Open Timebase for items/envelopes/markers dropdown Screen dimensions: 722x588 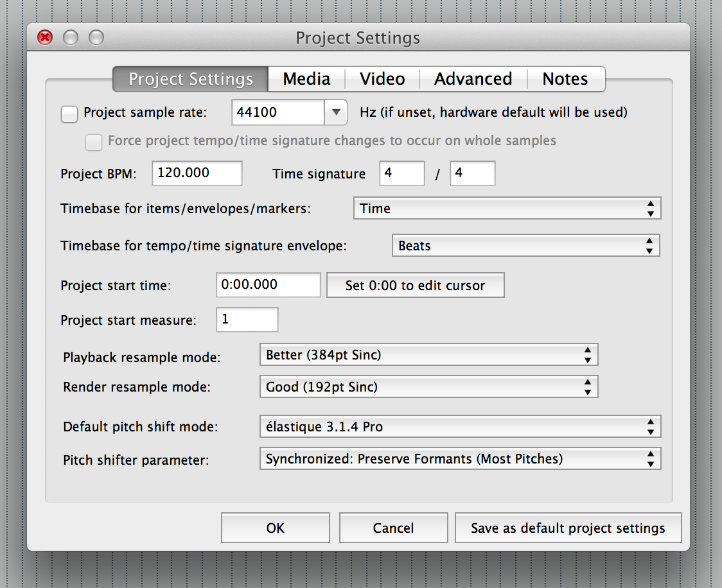(507, 209)
